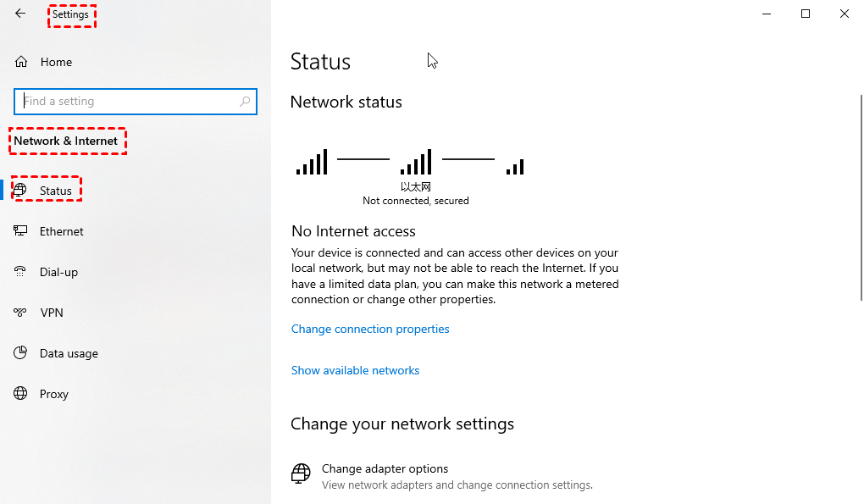864x504 pixels.
Task: Click Show available networks link
Action: (356, 370)
